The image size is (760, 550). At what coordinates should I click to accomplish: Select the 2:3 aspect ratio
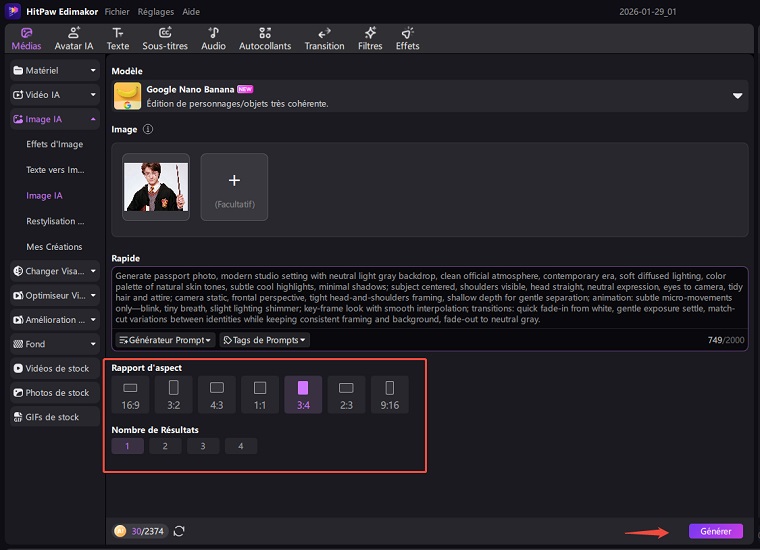(x=346, y=395)
